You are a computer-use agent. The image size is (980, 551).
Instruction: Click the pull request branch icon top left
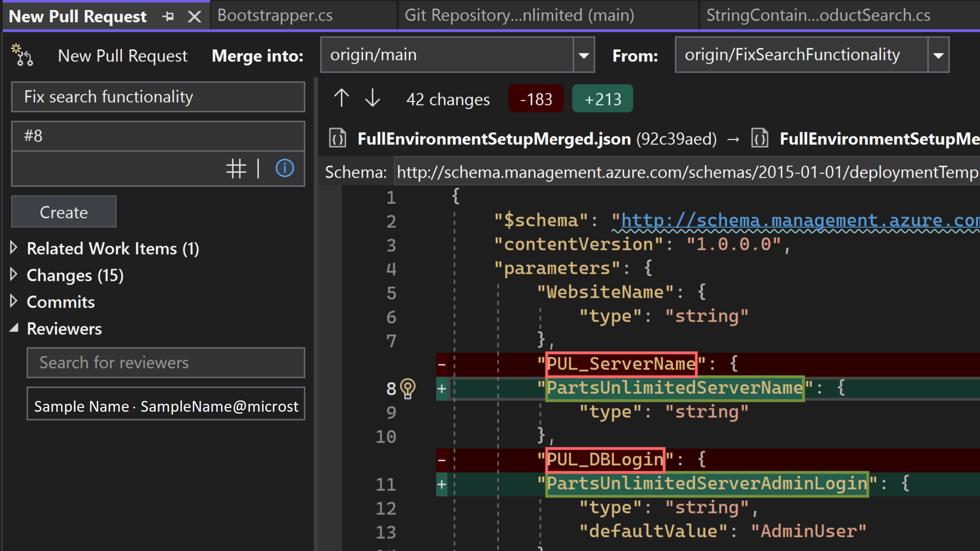click(23, 54)
